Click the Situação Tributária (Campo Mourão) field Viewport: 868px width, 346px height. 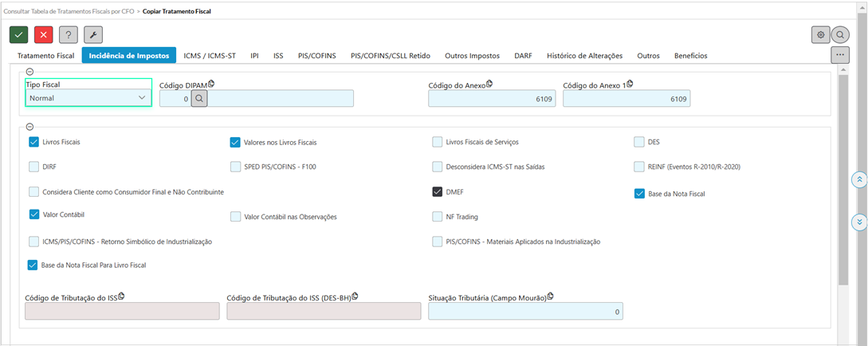pos(525,312)
